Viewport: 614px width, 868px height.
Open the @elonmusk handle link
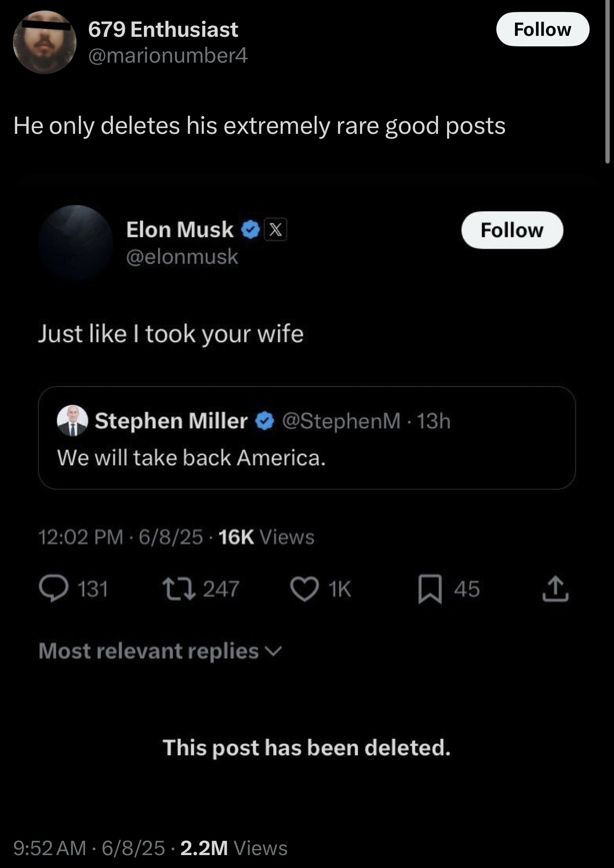pos(182,257)
